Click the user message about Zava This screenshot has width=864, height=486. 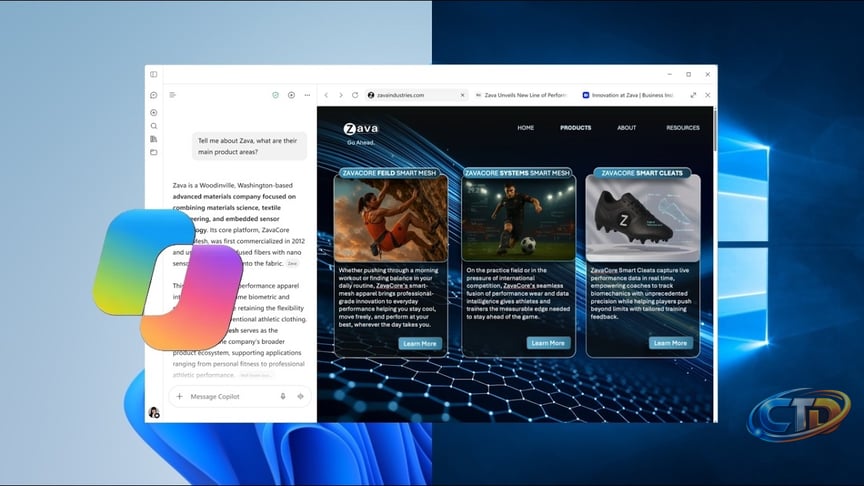pos(249,146)
